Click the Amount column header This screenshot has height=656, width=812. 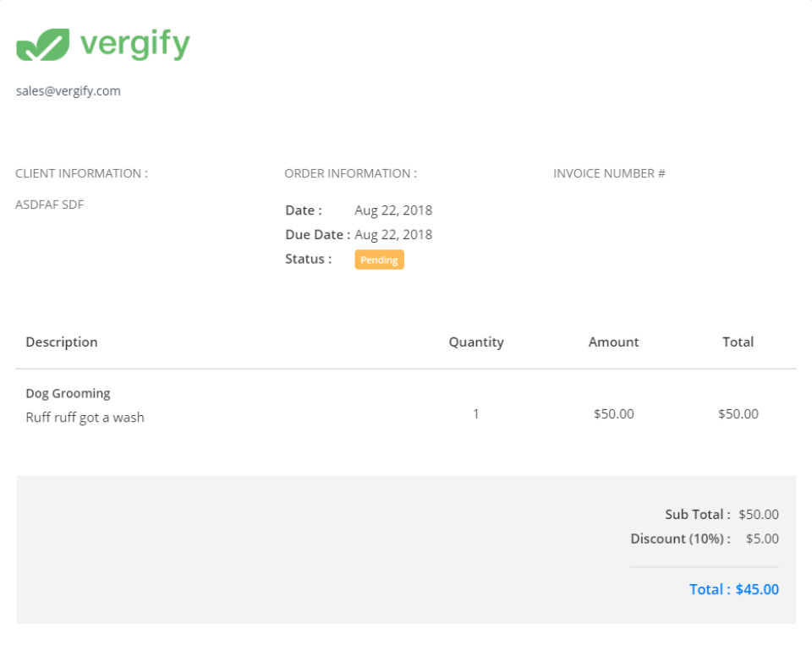point(613,342)
